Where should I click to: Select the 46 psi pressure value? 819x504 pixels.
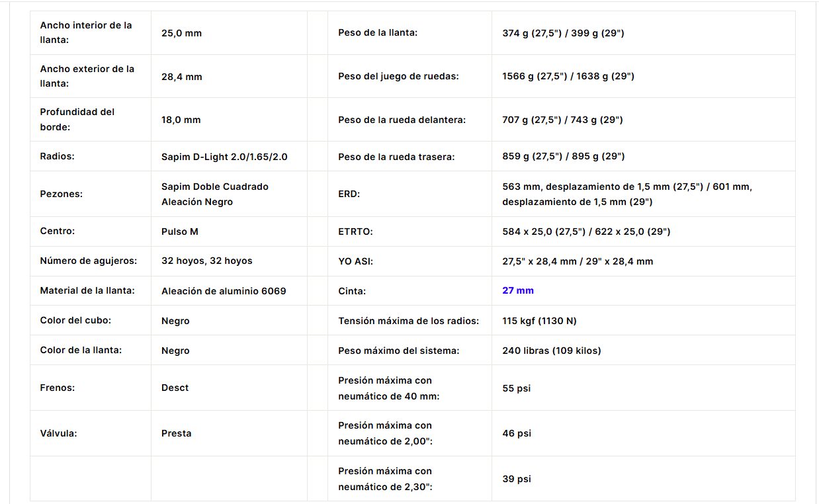coord(517,433)
